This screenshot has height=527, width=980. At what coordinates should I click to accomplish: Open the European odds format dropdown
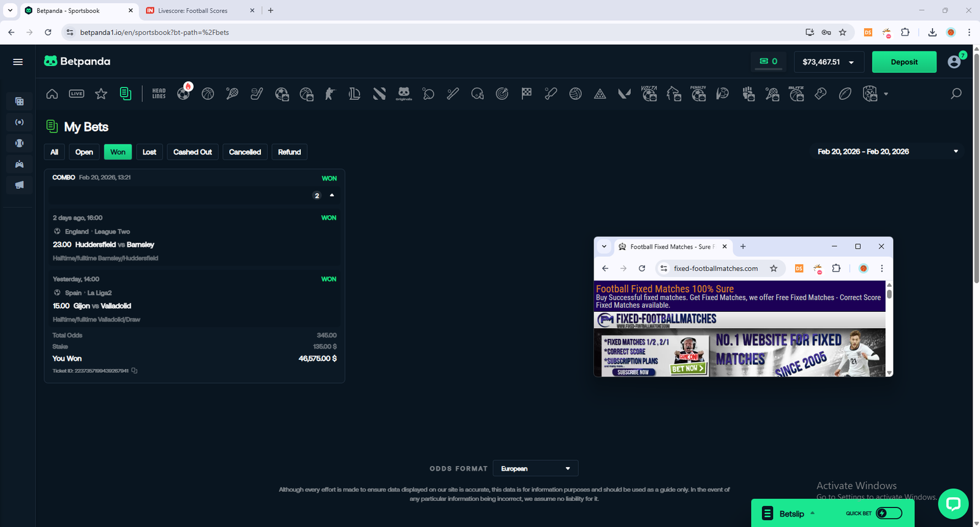(x=535, y=469)
